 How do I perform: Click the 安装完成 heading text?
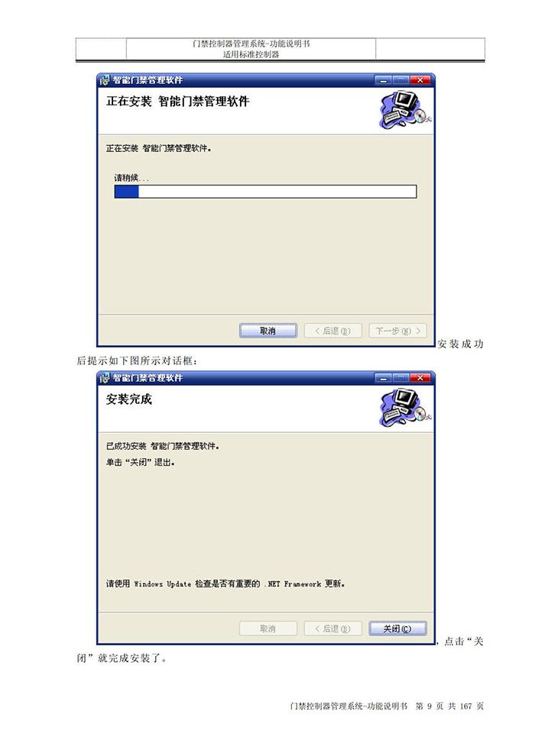coord(129,399)
